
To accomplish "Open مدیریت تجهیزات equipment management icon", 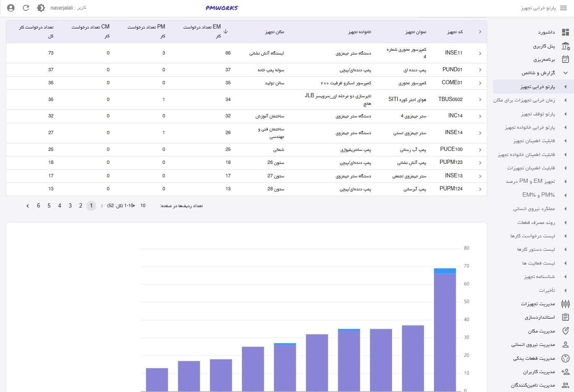I will pos(566,304).
